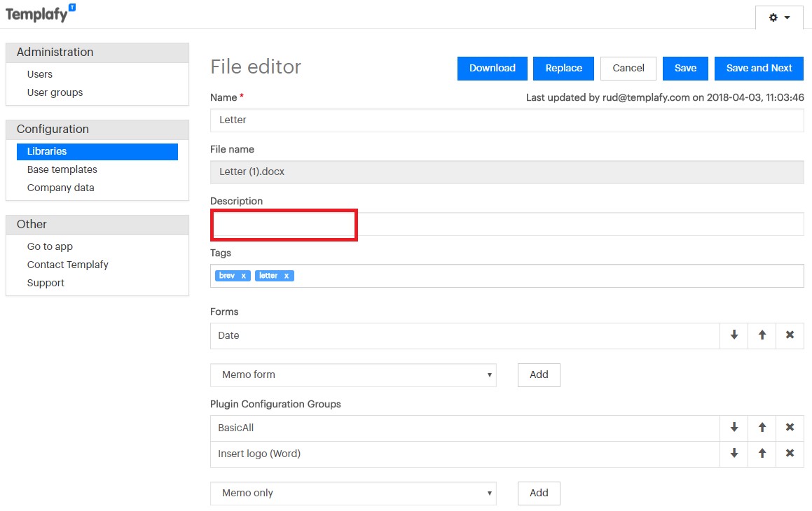This screenshot has width=812, height=511.
Task: Remove Insert logo (Word) group
Action: pyautogui.click(x=790, y=454)
